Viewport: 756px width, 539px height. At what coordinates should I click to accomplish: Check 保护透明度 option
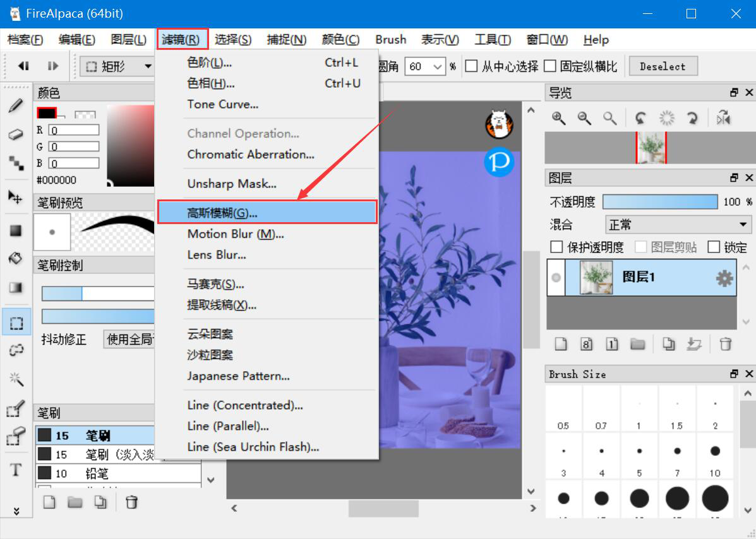click(556, 247)
